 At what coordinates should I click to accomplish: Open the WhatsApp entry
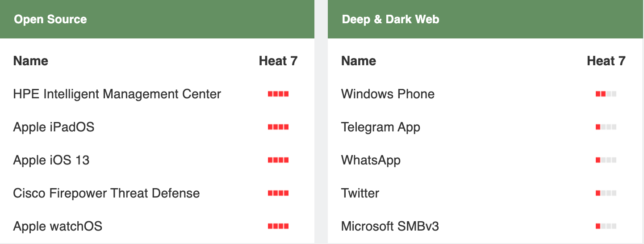pos(371,160)
